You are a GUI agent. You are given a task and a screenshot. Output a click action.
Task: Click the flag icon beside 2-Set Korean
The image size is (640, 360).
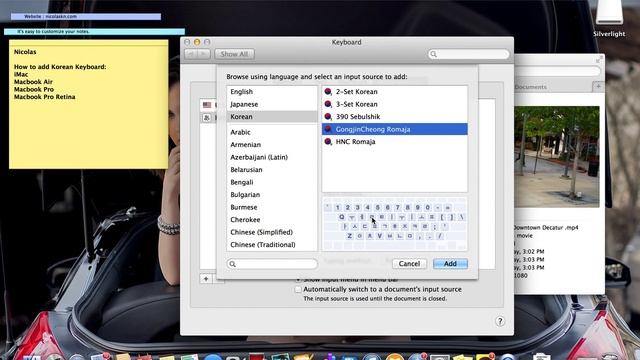click(x=328, y=92)
